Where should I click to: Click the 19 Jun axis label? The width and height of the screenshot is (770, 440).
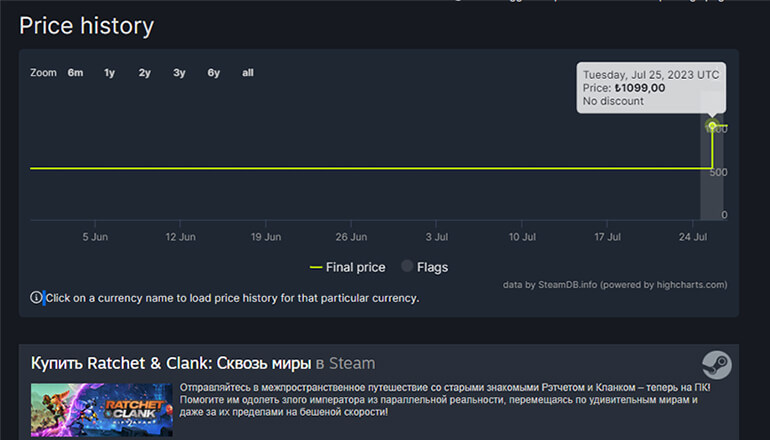tap(266, 237)
